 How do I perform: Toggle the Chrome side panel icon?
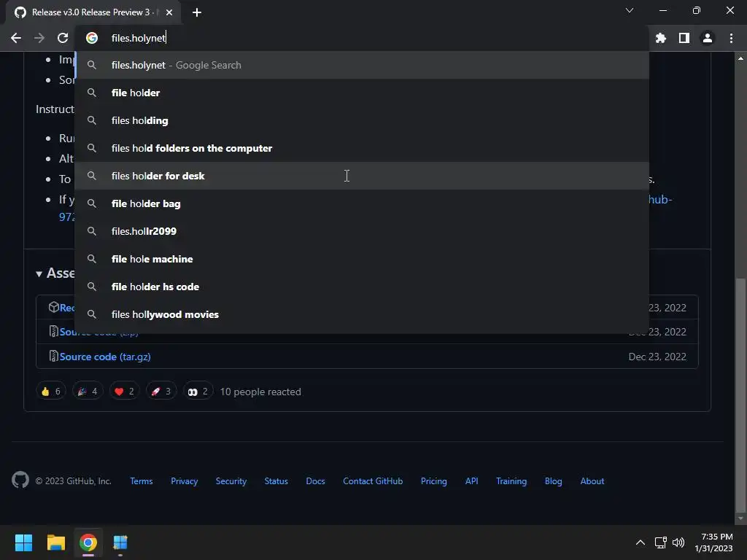(684, 38)
